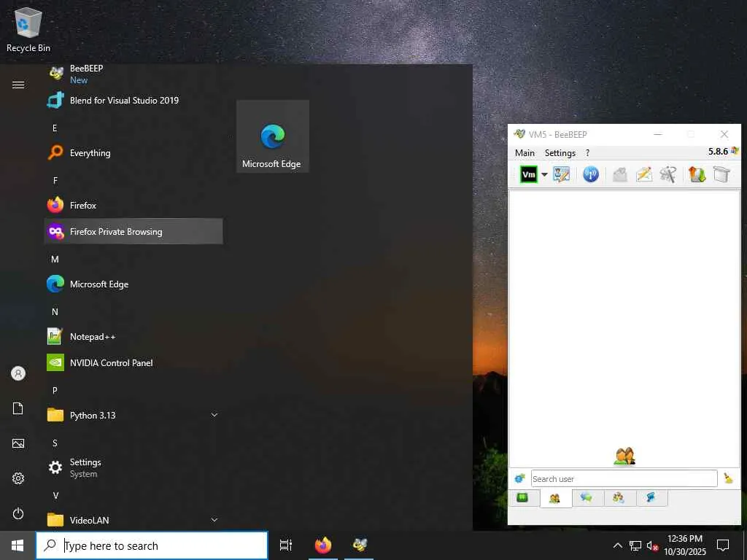Click the greyed-out envelope toolbar icon
This screenshot has width=747, height=560.
click(619, 174)
